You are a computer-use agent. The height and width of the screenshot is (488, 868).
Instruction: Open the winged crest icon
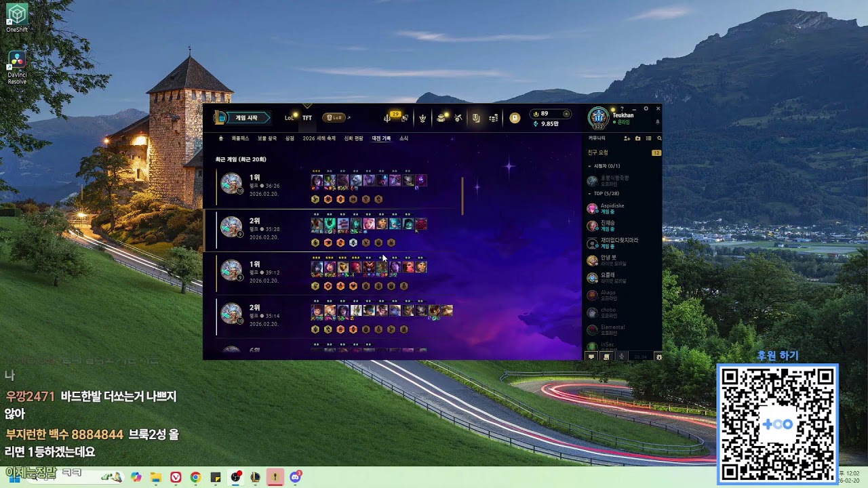(x=422, y=118)
